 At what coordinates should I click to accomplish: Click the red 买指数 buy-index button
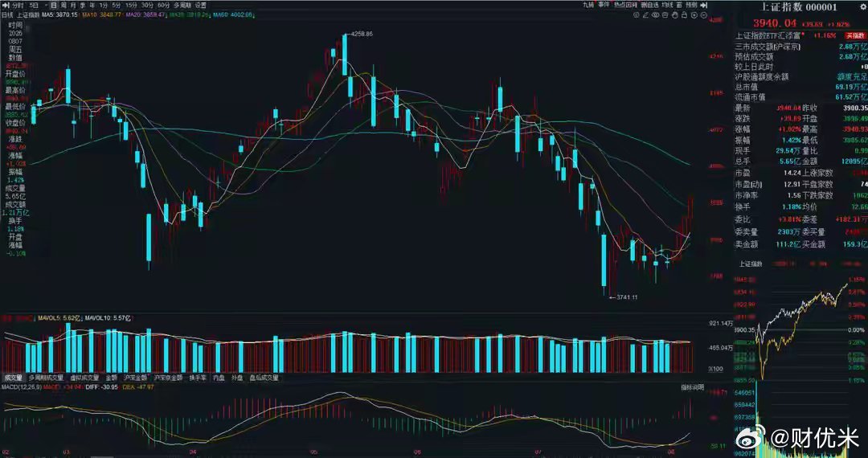(854, 35)
